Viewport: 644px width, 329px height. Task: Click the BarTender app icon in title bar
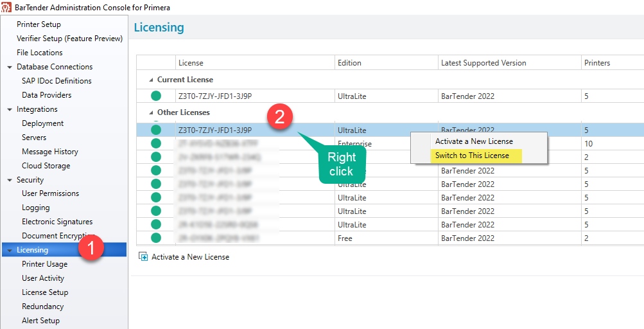(x=6, y=8)
